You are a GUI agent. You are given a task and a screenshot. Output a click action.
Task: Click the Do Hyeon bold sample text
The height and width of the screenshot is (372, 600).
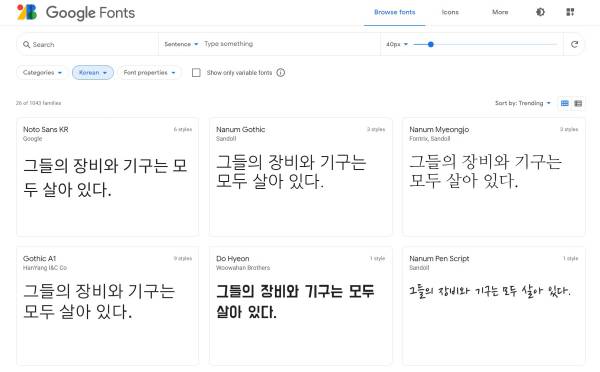[295, 302]
